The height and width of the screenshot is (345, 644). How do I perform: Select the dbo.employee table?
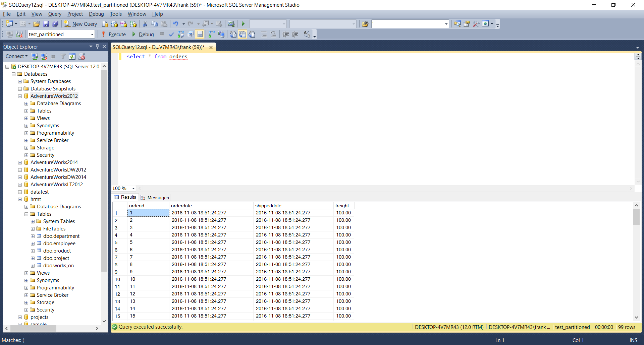click(x=59, y=244)
